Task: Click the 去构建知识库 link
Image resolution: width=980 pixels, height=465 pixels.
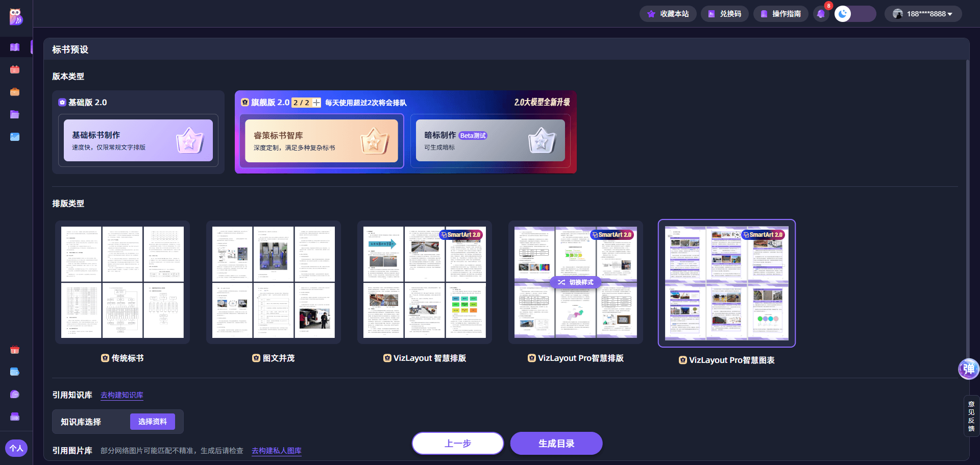Action: 122,395
